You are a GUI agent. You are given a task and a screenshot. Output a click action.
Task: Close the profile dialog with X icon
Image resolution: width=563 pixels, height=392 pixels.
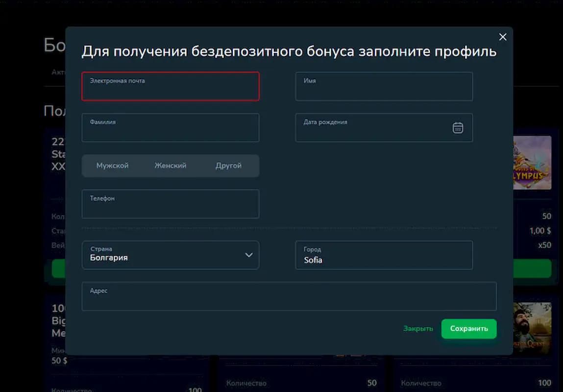[x=503, y=37]
